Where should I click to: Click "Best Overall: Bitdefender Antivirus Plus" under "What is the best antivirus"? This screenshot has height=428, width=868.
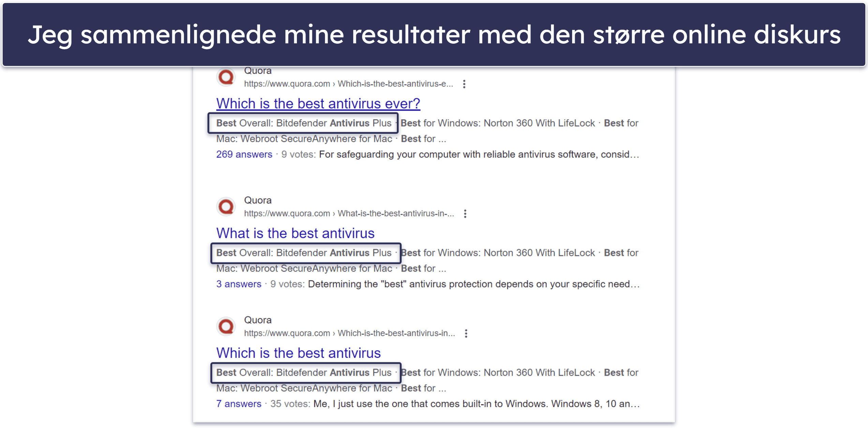[303, 253]
